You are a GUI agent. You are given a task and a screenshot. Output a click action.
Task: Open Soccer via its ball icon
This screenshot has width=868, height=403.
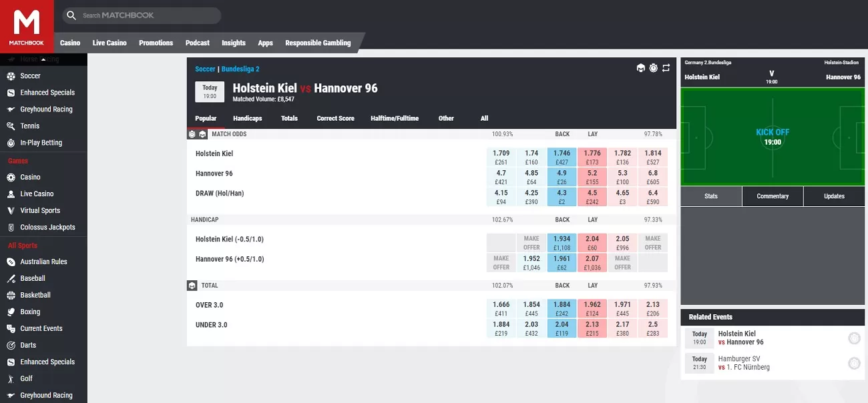pyautogui.click(x=11, y=76)
